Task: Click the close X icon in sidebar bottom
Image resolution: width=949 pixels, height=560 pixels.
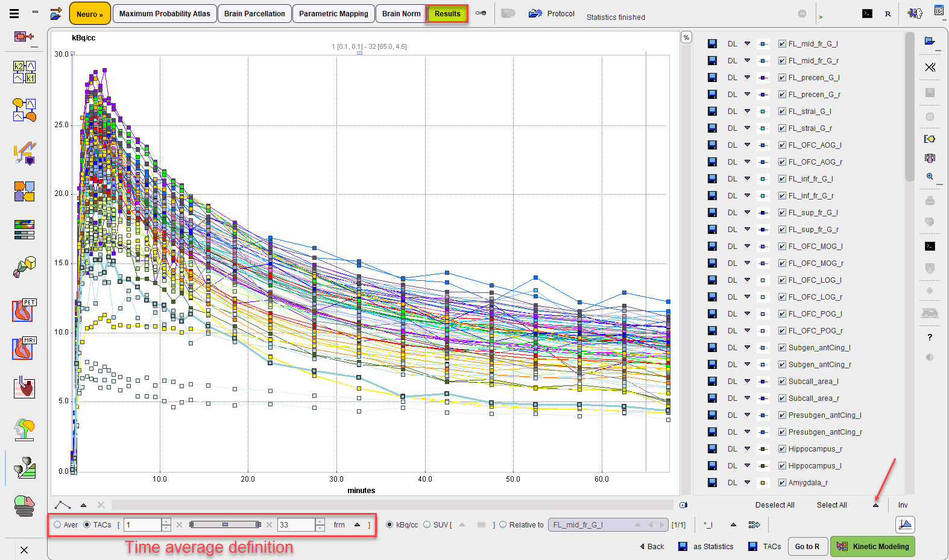Action: 24,550
